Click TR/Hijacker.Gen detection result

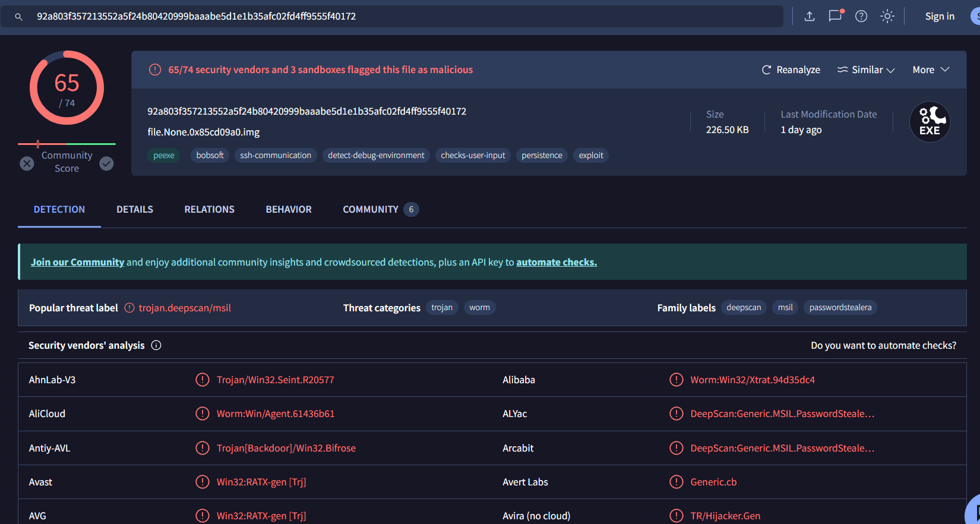[x=725, y=516]
